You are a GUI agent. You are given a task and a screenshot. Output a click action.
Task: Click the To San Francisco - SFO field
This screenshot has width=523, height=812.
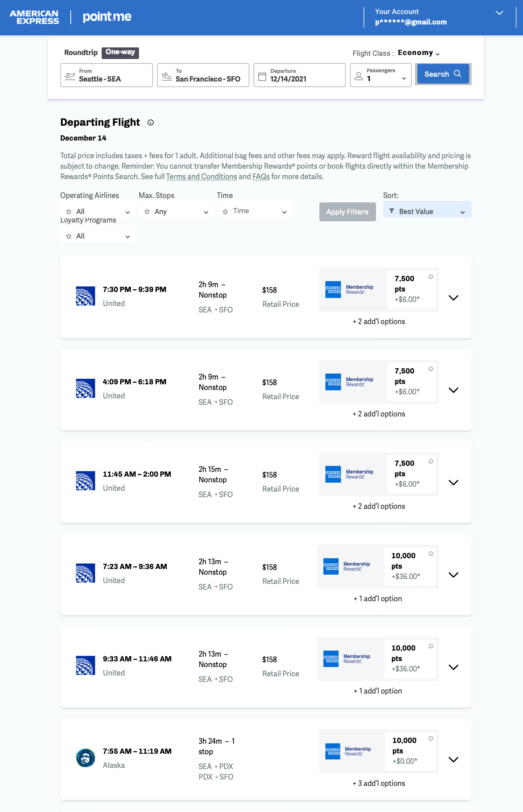(203, 75)
